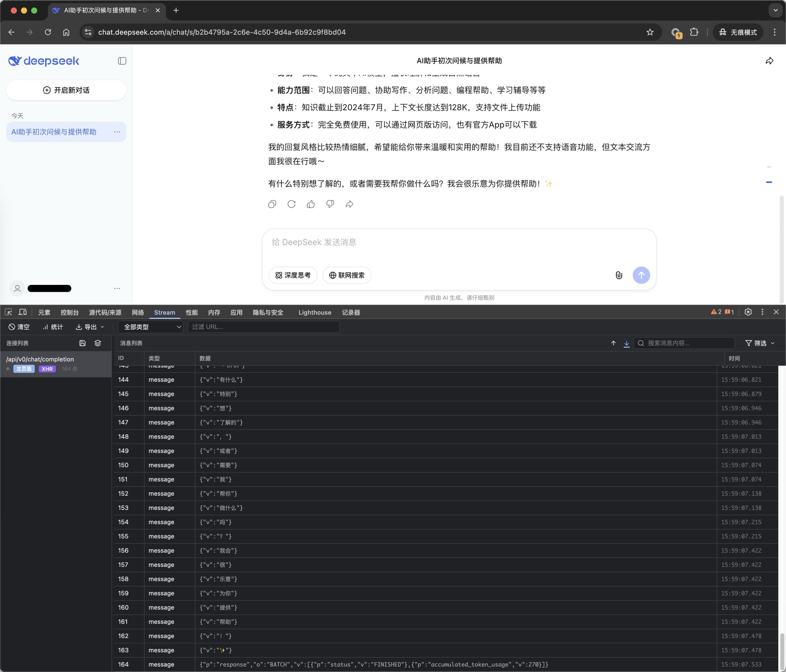Screen dimensions: 786x672
Task: Click the browser address bar URL
Action: [x=222, y=32]
